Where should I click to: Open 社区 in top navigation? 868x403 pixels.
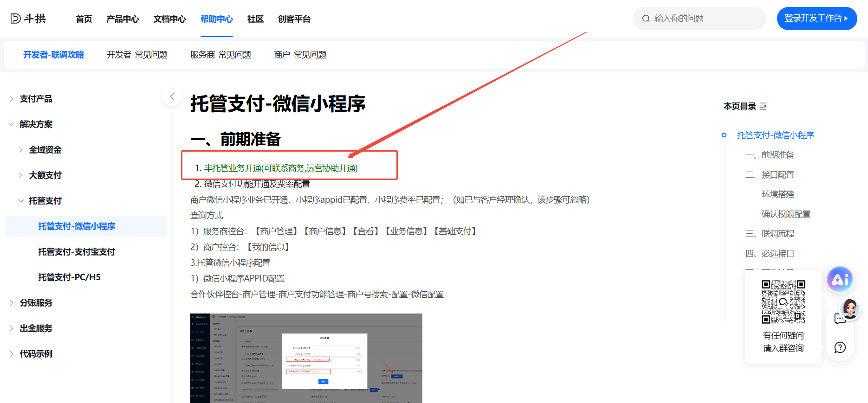tap(255, 19)
